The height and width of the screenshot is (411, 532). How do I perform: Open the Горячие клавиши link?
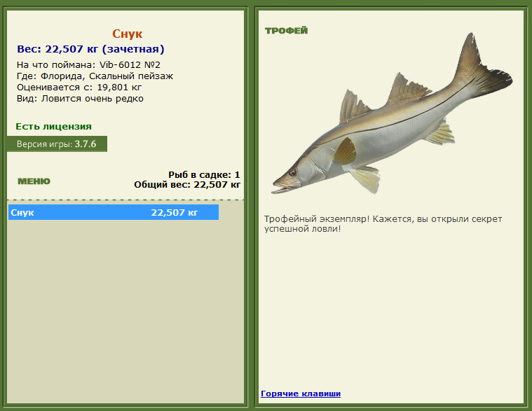pos(301,393)
